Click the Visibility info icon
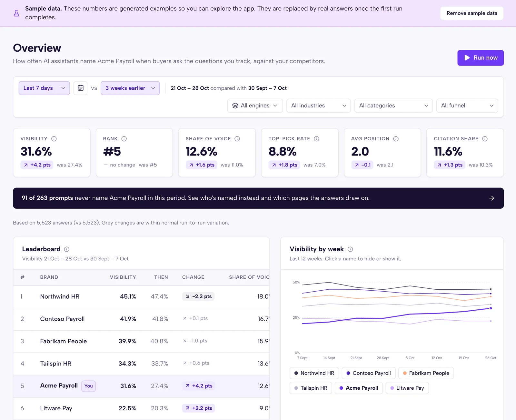The height and width of the screenshot is (420, 516). tap(54, 139)
